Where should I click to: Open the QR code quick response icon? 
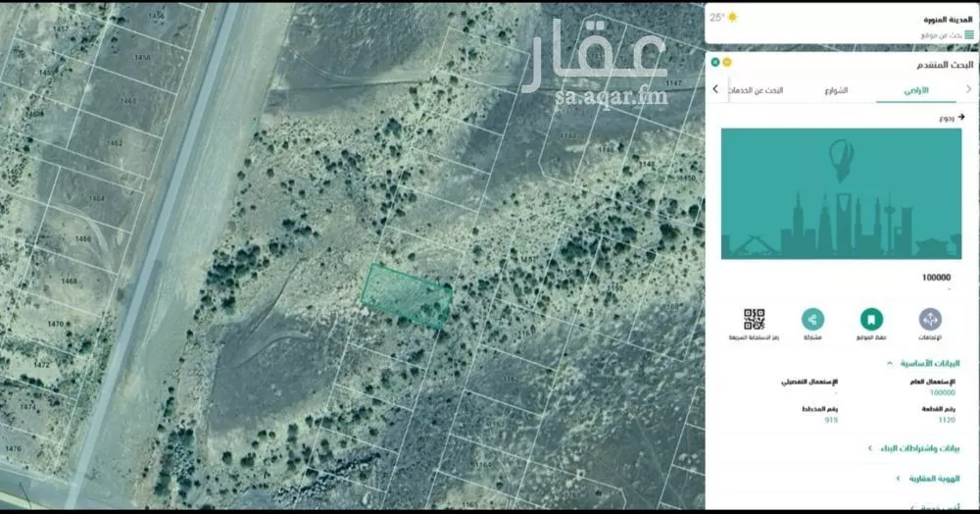click(754, 320)
